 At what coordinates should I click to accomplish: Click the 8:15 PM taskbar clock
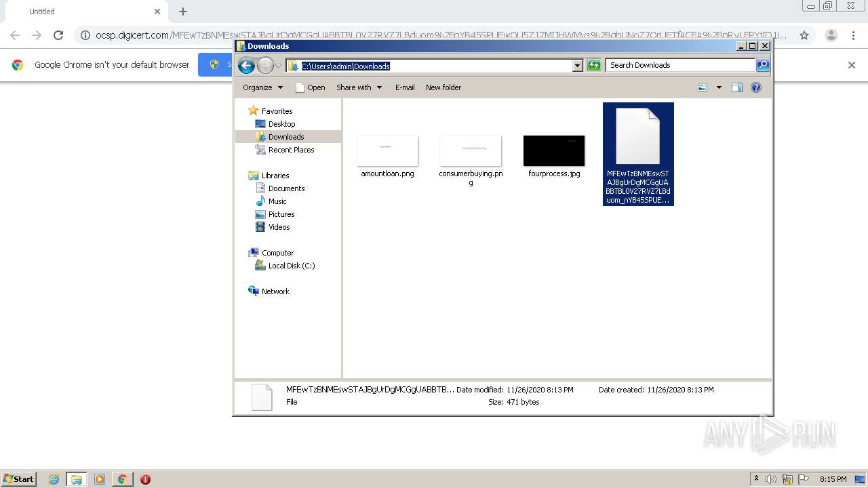click(x=833, y=479)
